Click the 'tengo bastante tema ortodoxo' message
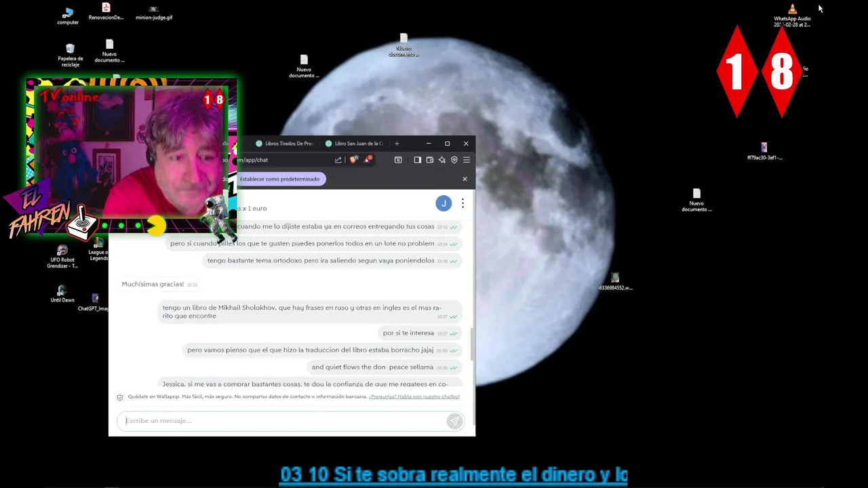Image resolution: width=868 pixels, height=488 pixels. coord(332,260)
